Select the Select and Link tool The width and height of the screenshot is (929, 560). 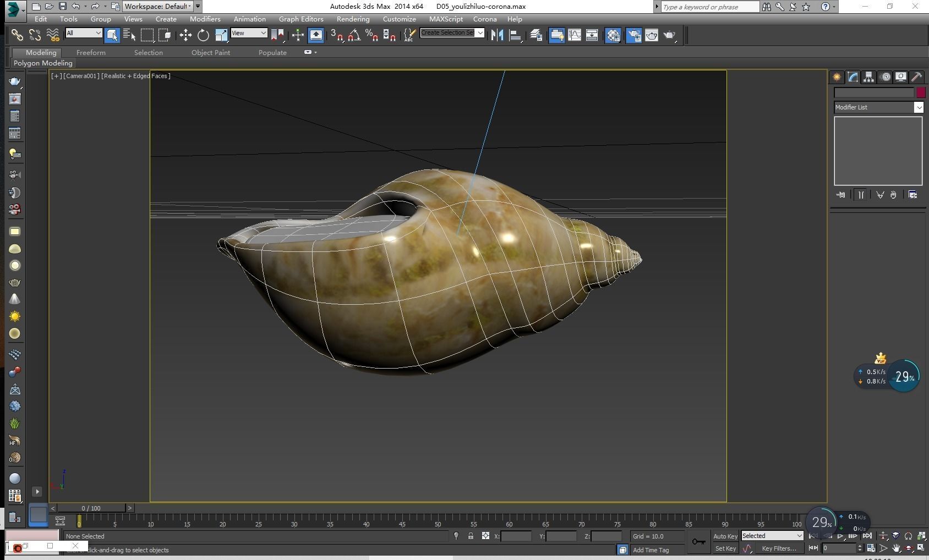tap(17, 35)
